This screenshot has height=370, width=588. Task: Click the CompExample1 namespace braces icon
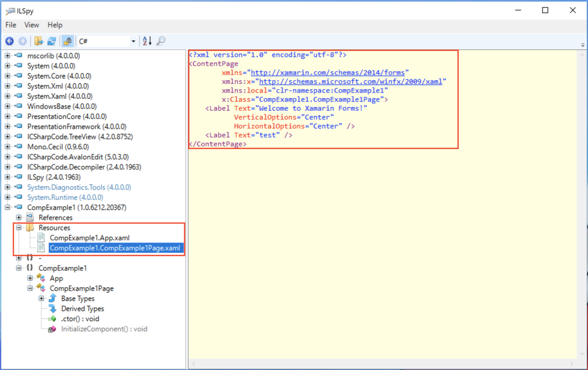30,268
